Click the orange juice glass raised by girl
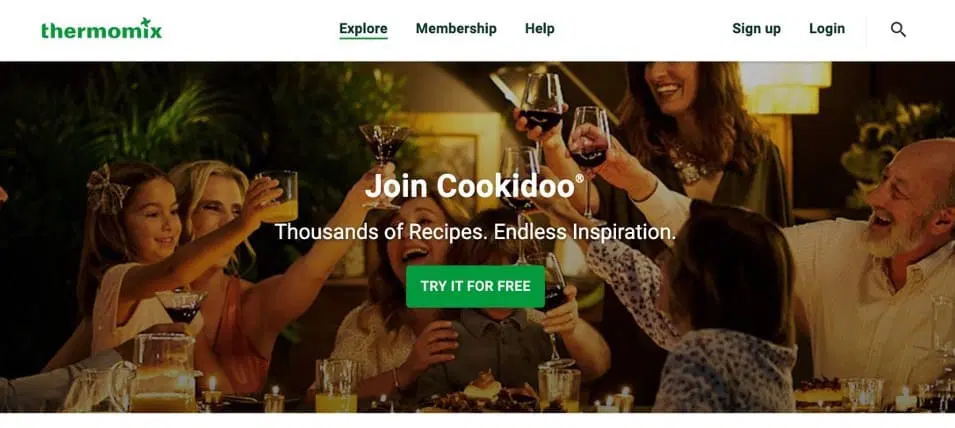The image size is (955, 428). (x=277, y=196)
